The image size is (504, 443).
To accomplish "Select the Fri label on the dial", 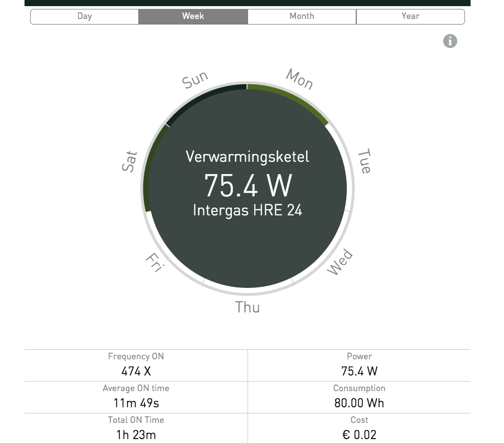I will (x=155, y=262).
